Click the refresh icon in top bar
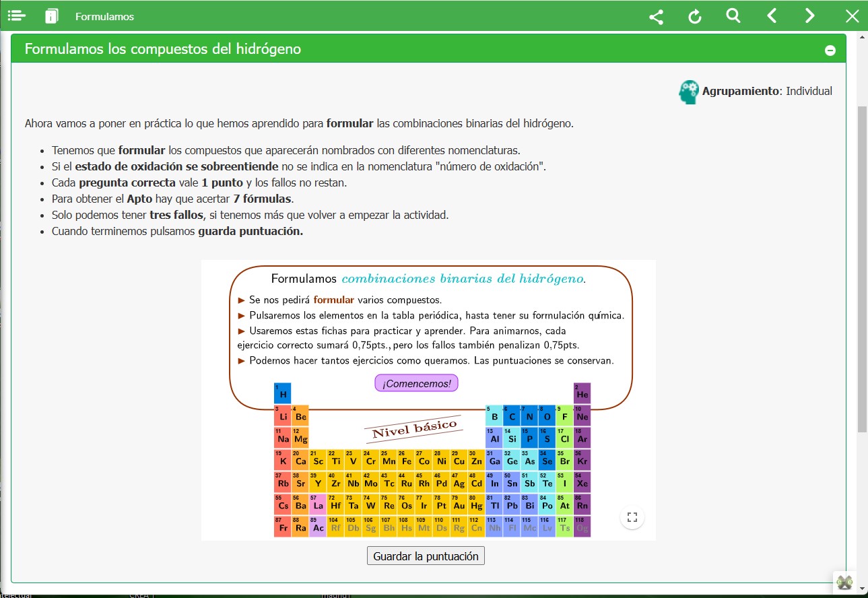The width and height of the screenshot is (868, 598). (695, 17)
